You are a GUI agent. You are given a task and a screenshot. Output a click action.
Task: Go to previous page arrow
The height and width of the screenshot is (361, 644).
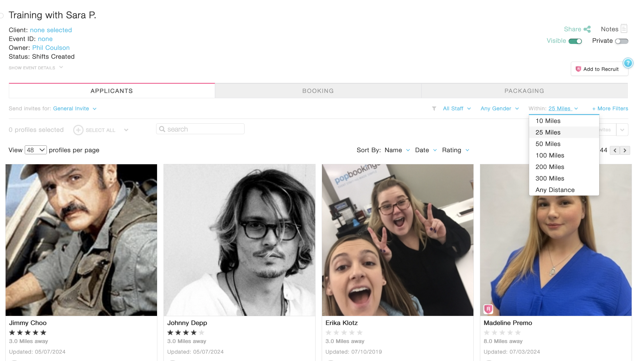click(615, 150)
